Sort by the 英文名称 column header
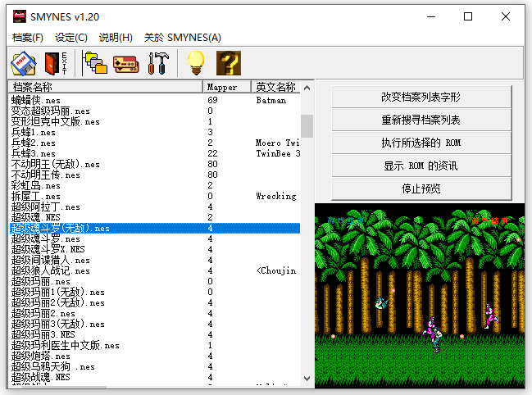This screenshot has width=532, height=395. [x=276, y=87]
